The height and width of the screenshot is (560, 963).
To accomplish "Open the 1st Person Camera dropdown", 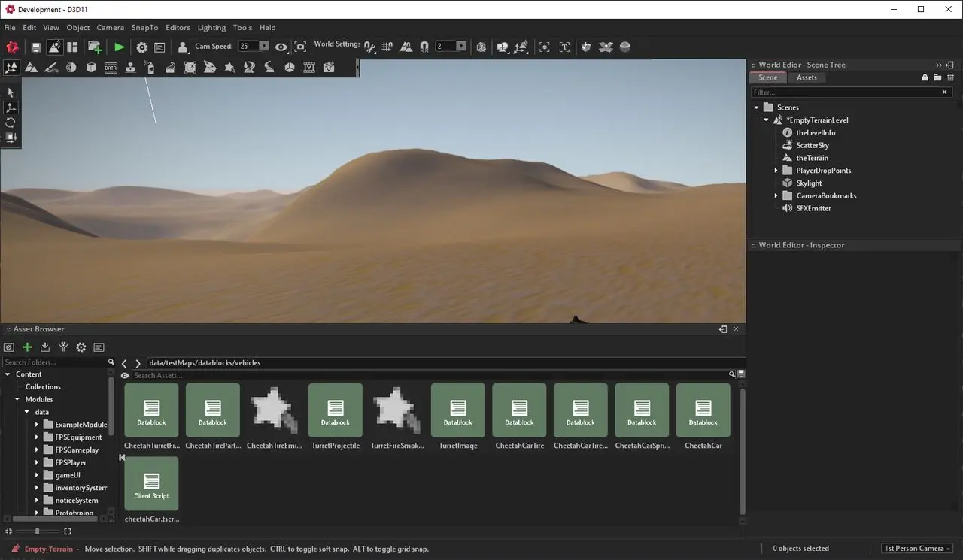I will click(916, 549).
